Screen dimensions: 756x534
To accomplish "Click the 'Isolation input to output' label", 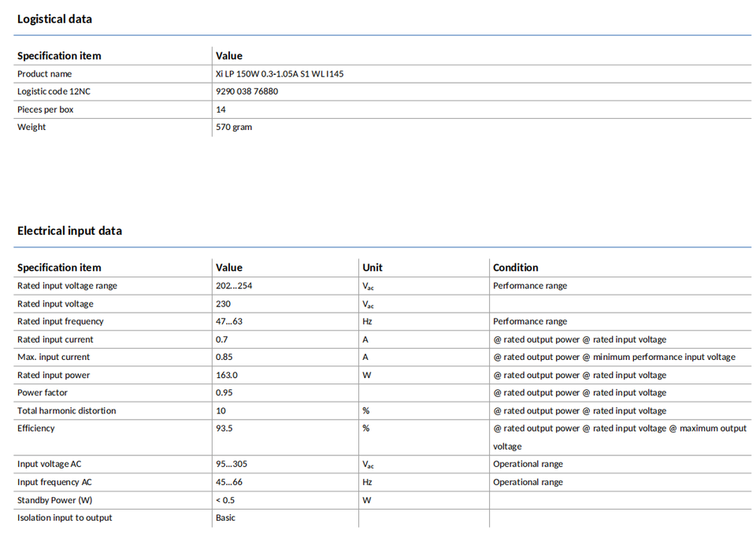I will click(65, 517).
